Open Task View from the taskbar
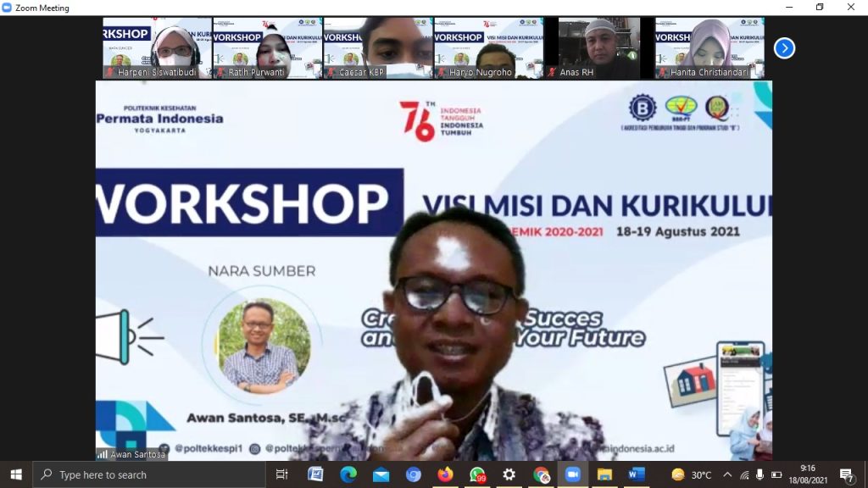The width and height of the screenshot is (868, 488). pyautogui.click(x=281, y=474)
